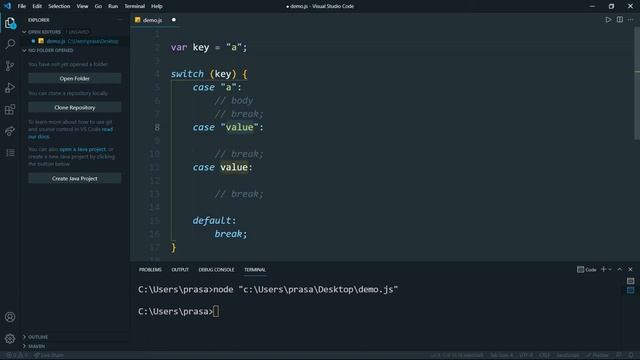Open the Edit menu
The height and width of the screenshot is (360, 640).
click(x=37, y=6)
